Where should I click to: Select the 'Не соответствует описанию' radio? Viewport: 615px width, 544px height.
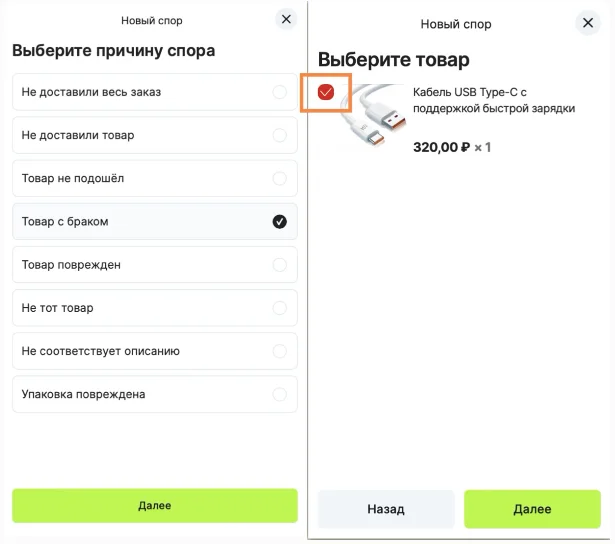(x=280, y=351)
